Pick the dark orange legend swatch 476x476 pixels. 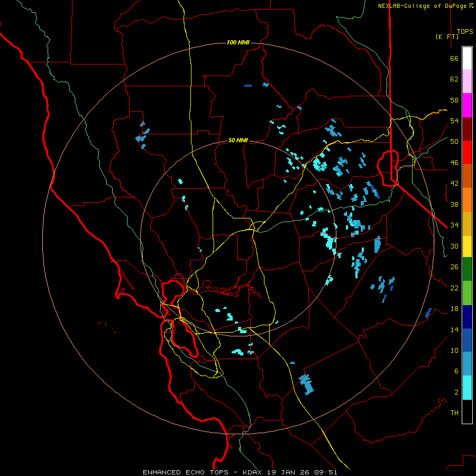(467, 176)
